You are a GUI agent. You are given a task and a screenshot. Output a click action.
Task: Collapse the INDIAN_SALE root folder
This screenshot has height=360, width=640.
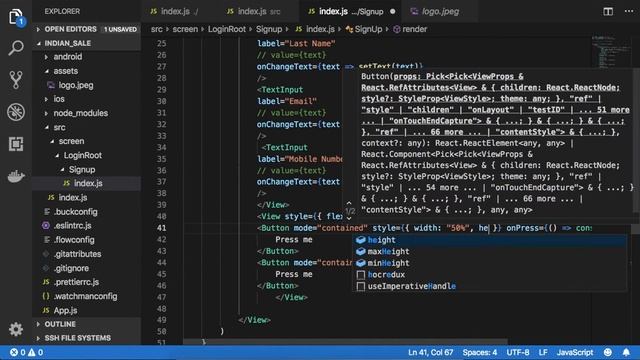(x=87, y=43)
